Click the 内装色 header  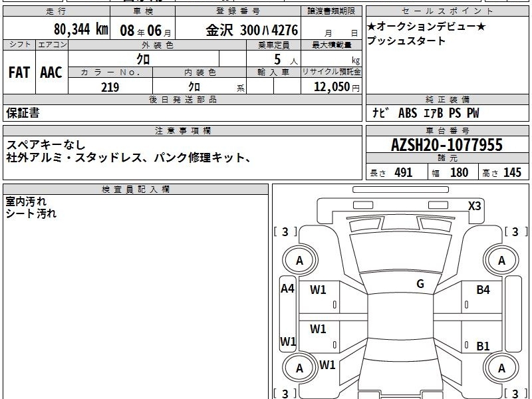(199, 72)
